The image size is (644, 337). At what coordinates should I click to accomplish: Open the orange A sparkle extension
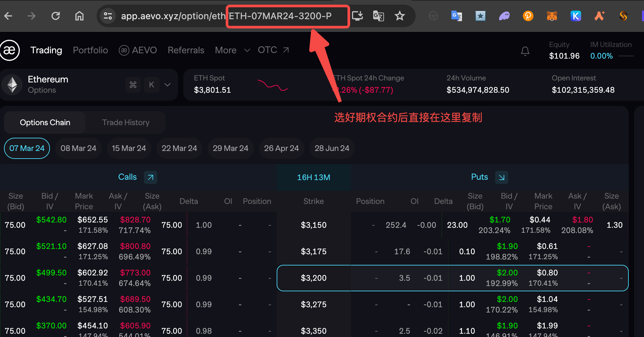coord(600,16)
